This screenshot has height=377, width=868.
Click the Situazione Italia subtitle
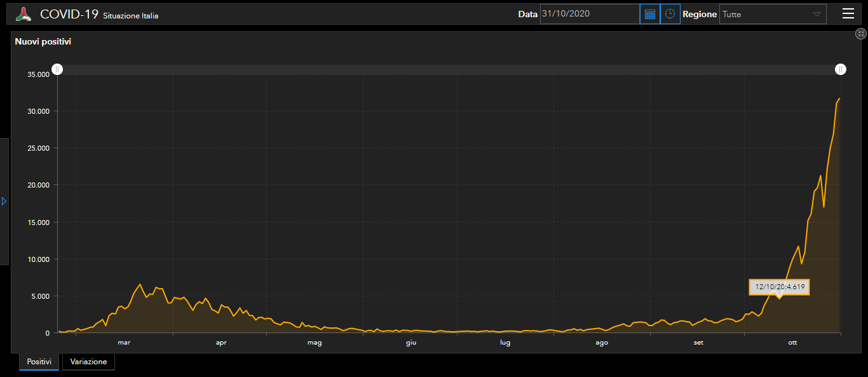[130, 16]
